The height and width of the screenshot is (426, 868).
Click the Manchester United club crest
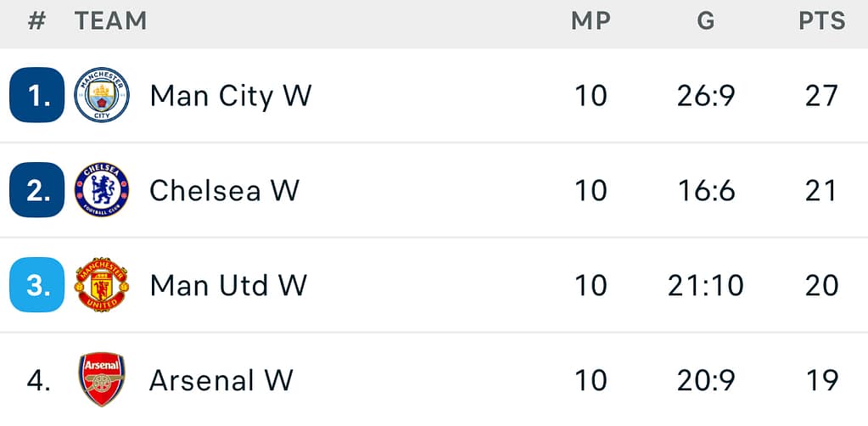pos(102,285)
